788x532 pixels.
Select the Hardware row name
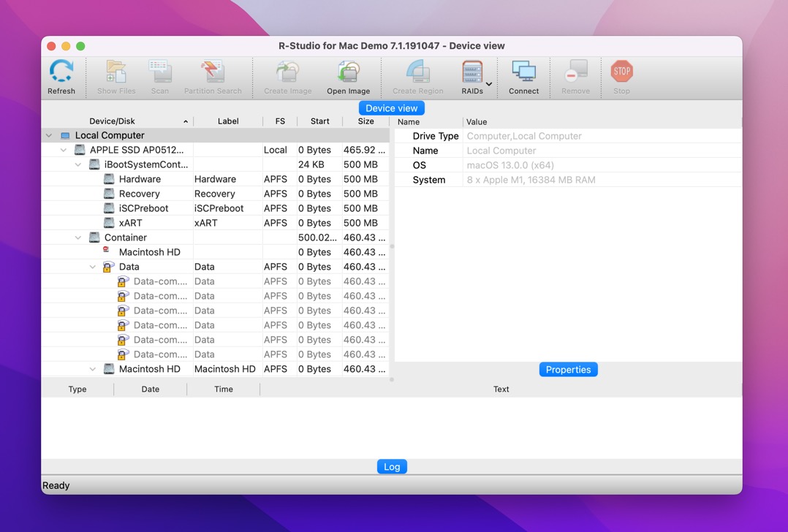[x=140, y=179]
